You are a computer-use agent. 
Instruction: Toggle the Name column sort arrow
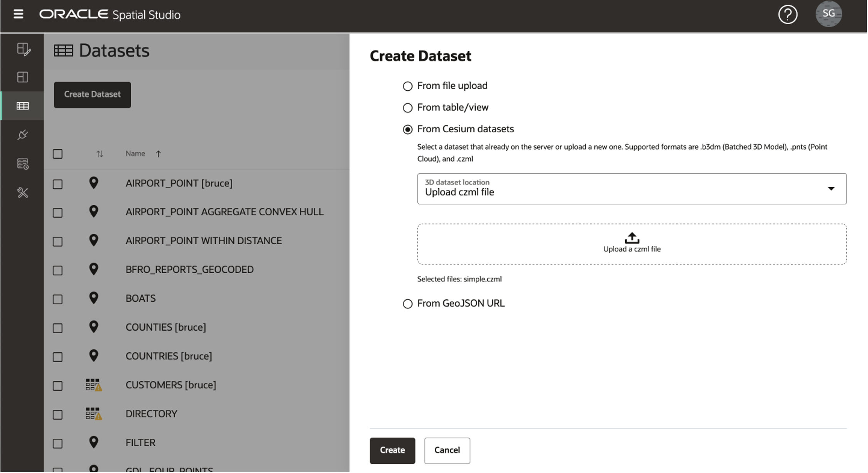pyautogui.click(x=158, y=153)
